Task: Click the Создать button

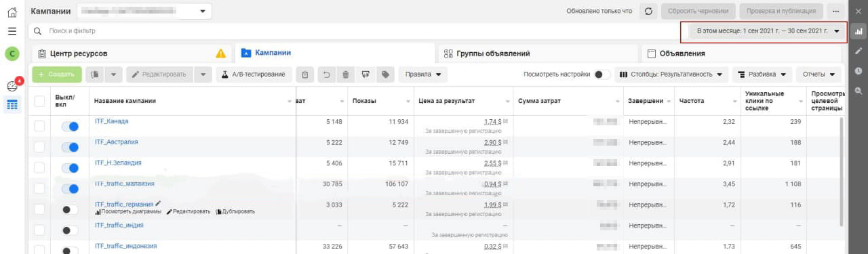Action: 56,75
